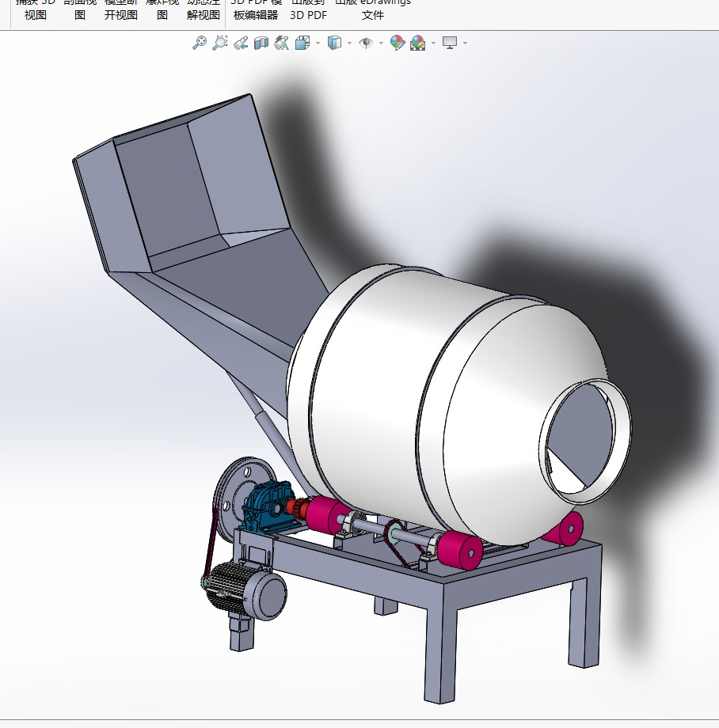The width and height of the screenshot is (719, 728).
Task: Click the Apply Scene icon
Action: tap(417, 43)
